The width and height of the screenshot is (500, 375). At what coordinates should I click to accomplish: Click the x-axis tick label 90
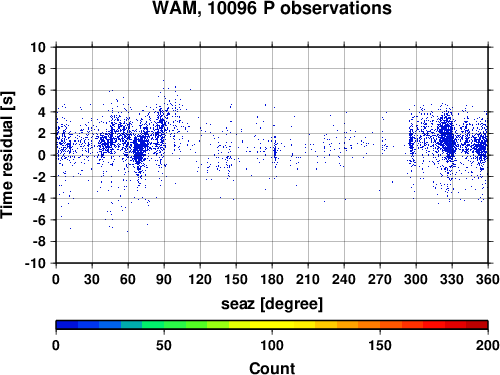(164, 279)
